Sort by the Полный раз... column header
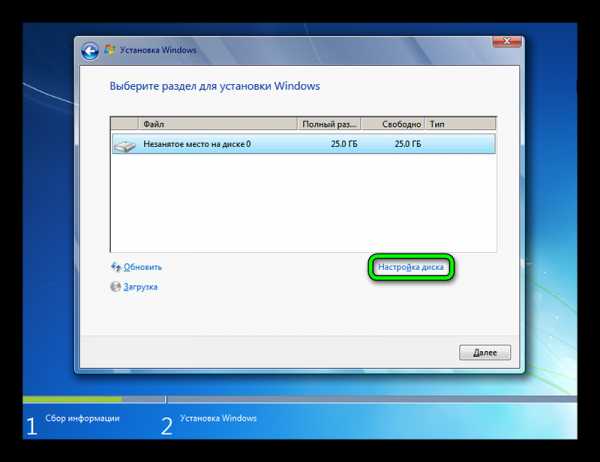Image resolution: width=600 pixels, height=462 pixels. [329, 124]
